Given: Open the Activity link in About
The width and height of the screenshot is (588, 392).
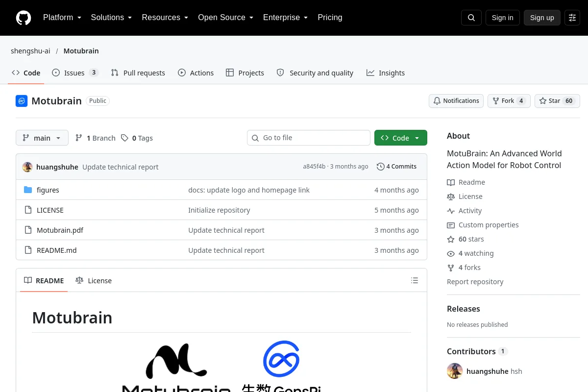Looking at the screenshot, I should (465, 211).
